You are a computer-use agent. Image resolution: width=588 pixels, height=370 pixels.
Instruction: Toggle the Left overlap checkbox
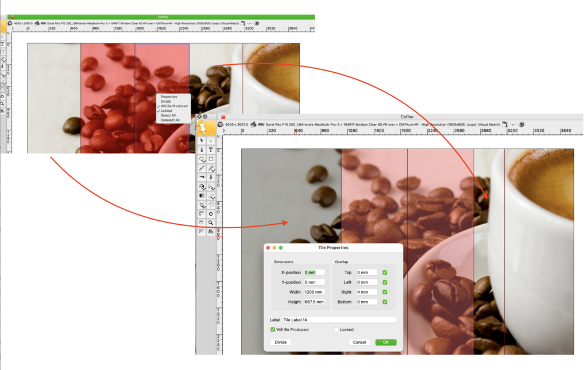[385, 282]
